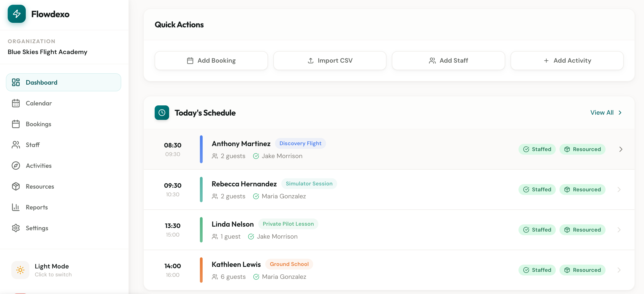Click Resourced badge on Kathleen Lewis booking

pyautogui.click(x=582, y=270)
